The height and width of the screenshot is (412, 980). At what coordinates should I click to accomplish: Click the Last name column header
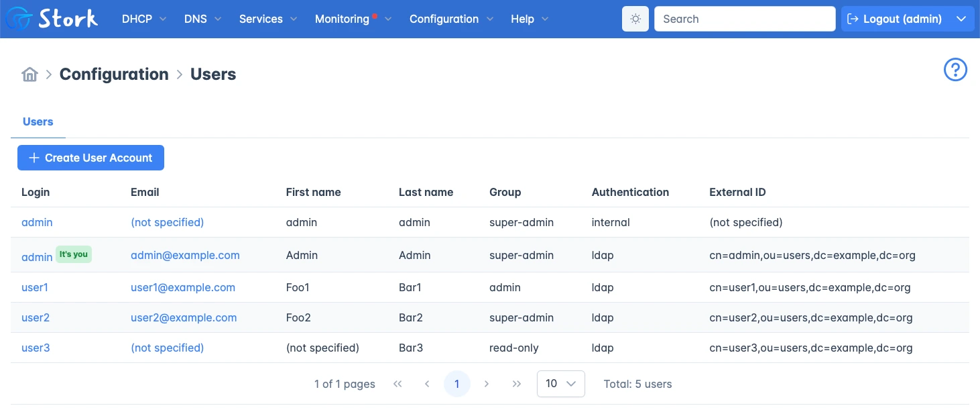coord(426,192)
